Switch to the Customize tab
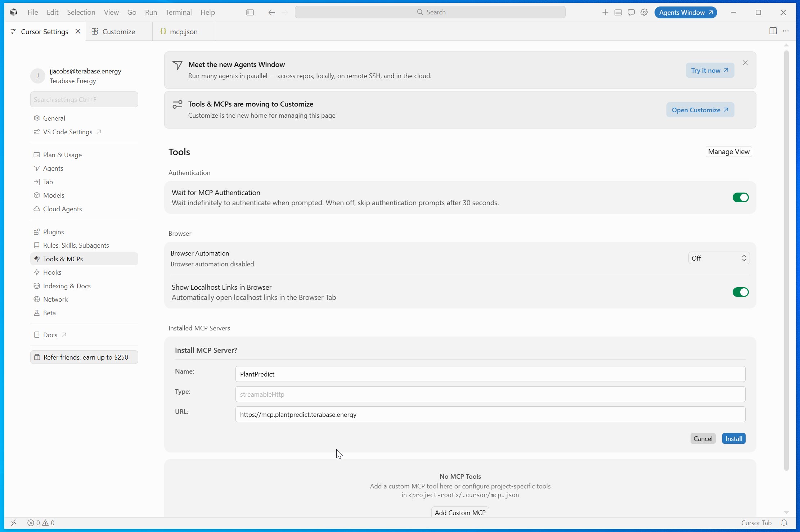 pyautogui.click(x=119, y=31)
